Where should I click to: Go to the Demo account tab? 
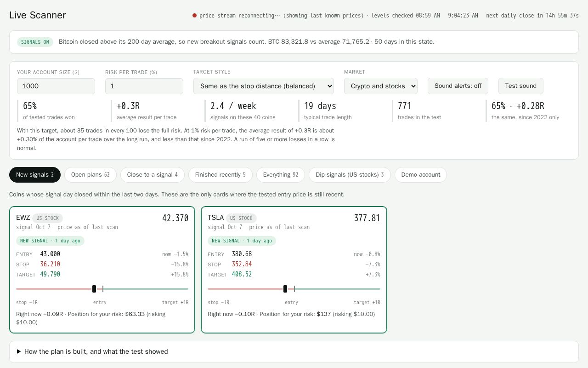point(421,175)
